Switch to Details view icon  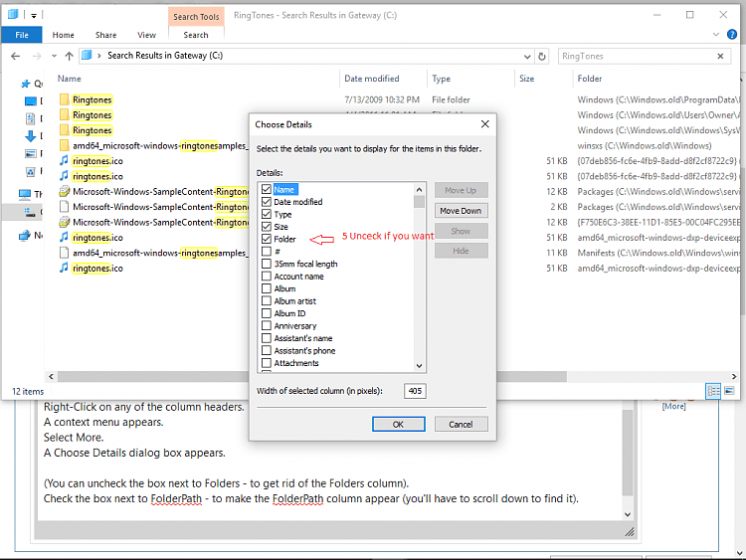coord(713,391)
